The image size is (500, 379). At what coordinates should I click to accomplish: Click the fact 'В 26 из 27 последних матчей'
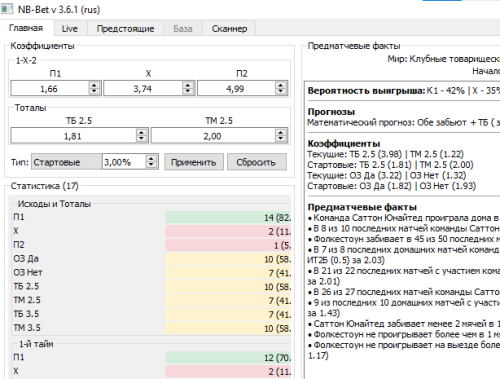[404, 292]
